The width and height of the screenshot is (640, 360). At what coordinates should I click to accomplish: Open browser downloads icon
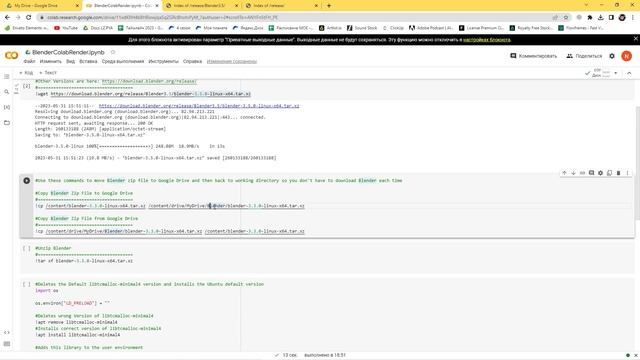[600, 17]
